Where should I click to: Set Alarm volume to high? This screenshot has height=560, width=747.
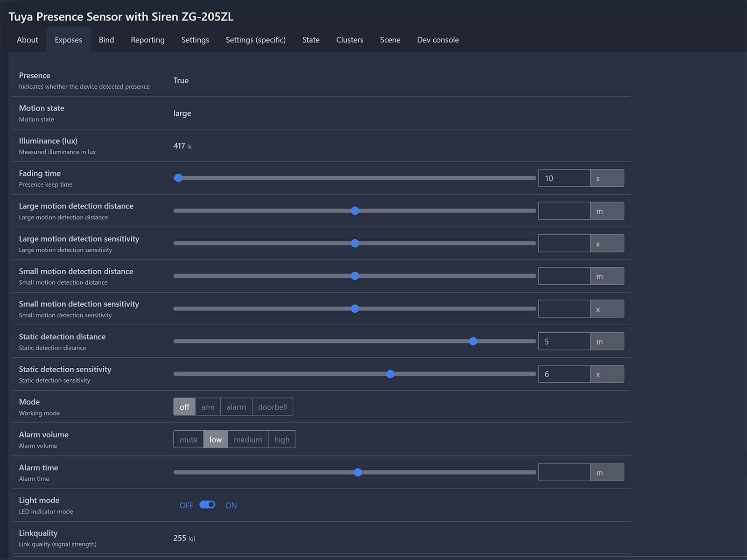click(x=282, y=440)
